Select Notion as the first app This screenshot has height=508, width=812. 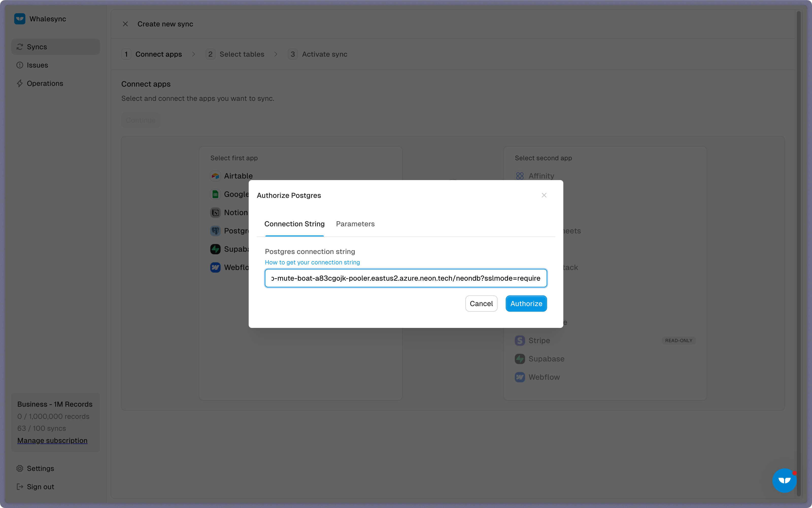point(229,213)
